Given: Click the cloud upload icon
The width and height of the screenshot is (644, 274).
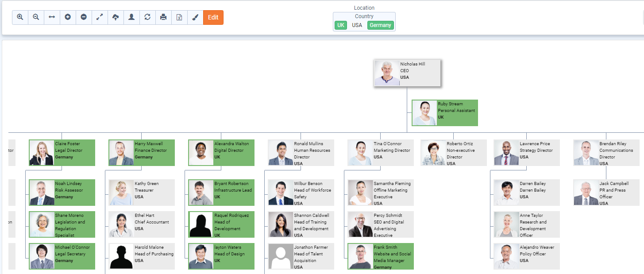Looking at the screenshot, I should 116,17.
